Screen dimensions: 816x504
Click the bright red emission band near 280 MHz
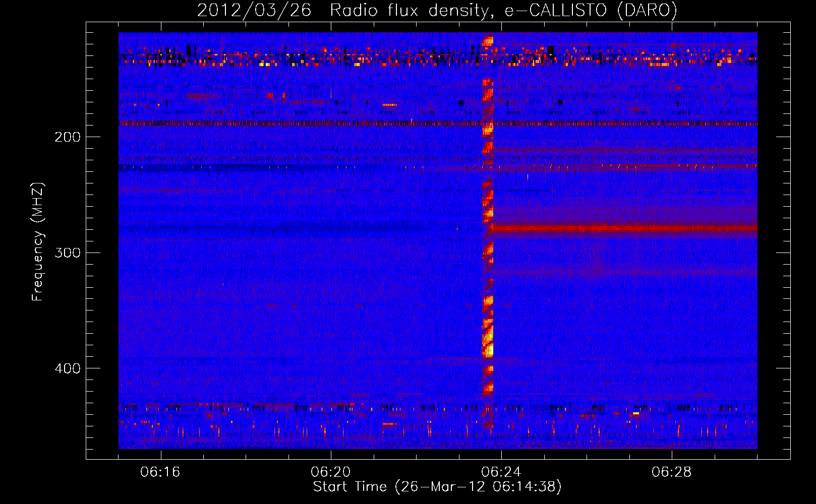pos(625,228)
